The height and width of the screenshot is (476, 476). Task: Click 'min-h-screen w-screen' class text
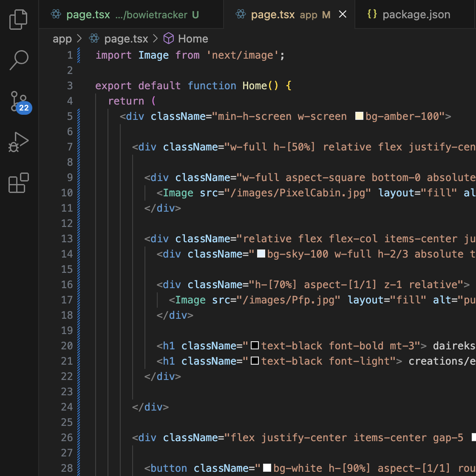(282, 116)
